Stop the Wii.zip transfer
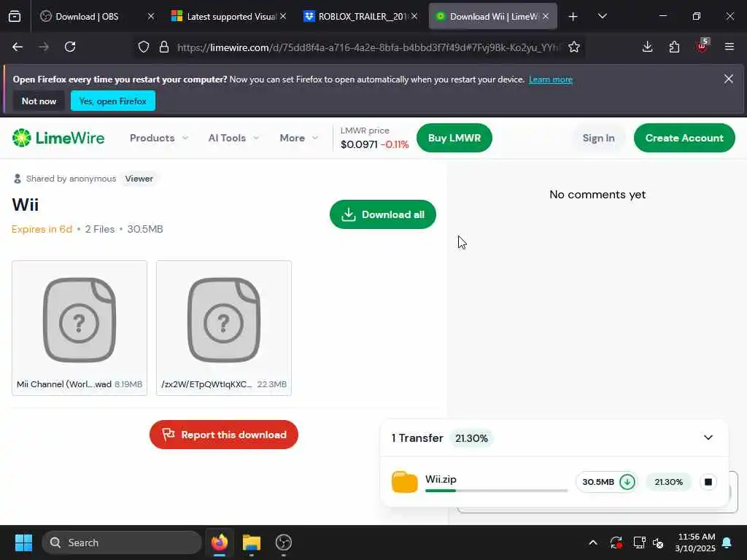This screenshot has width=747, height=560. coord(708,482)
